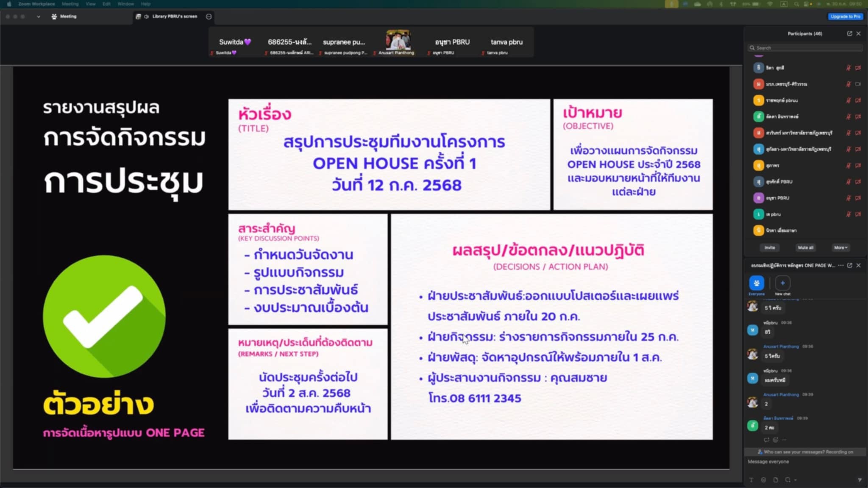
Task: Select the Everyone chat channel icon
Action: [757, 283]
